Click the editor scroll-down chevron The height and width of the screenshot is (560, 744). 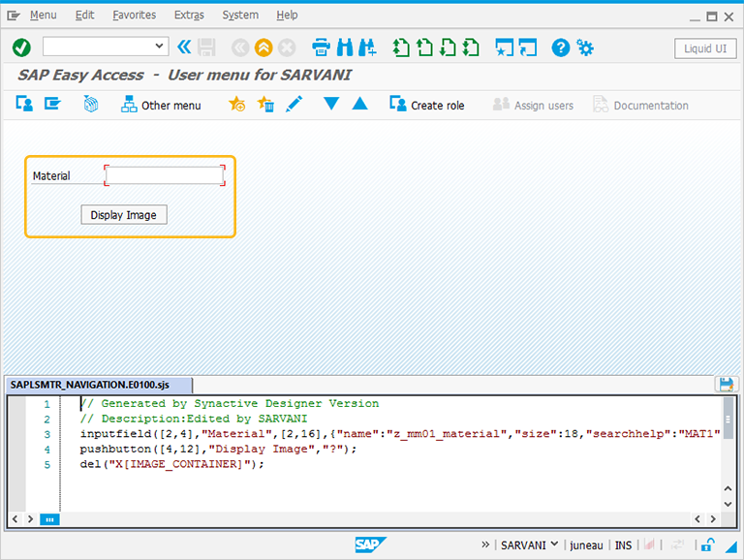click(728, 504)
